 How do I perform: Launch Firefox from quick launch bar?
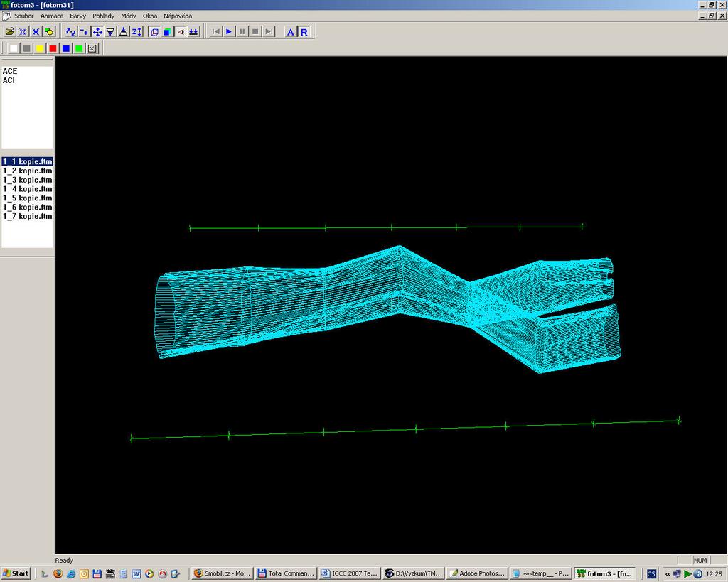pos(58,574)
